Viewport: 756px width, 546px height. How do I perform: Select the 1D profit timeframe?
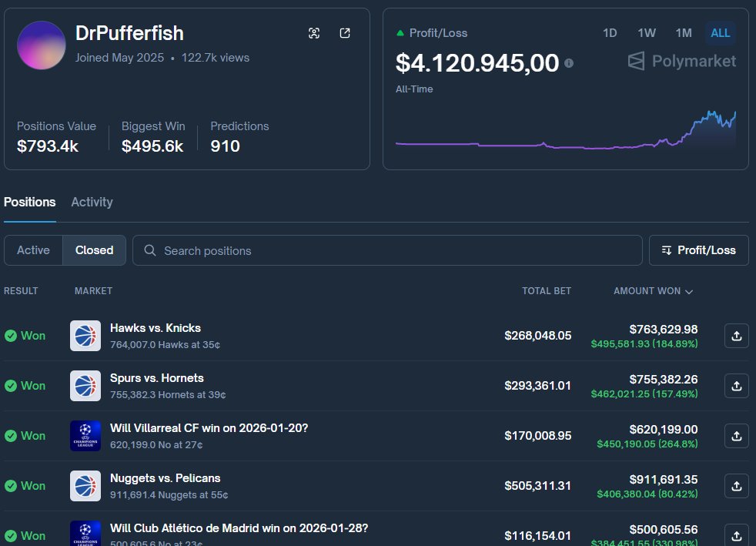[x=610, y=33]
